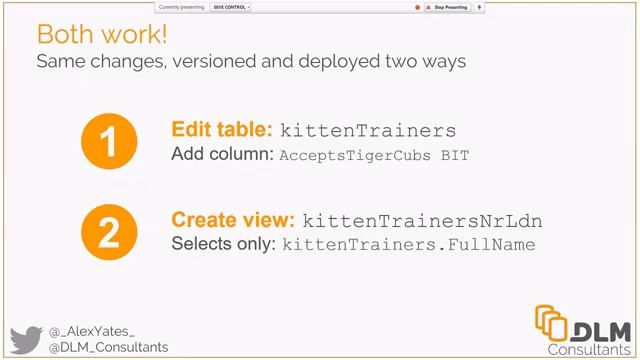
Task: Click the DLM Consultants logo
Action: (x=583, y=331)
